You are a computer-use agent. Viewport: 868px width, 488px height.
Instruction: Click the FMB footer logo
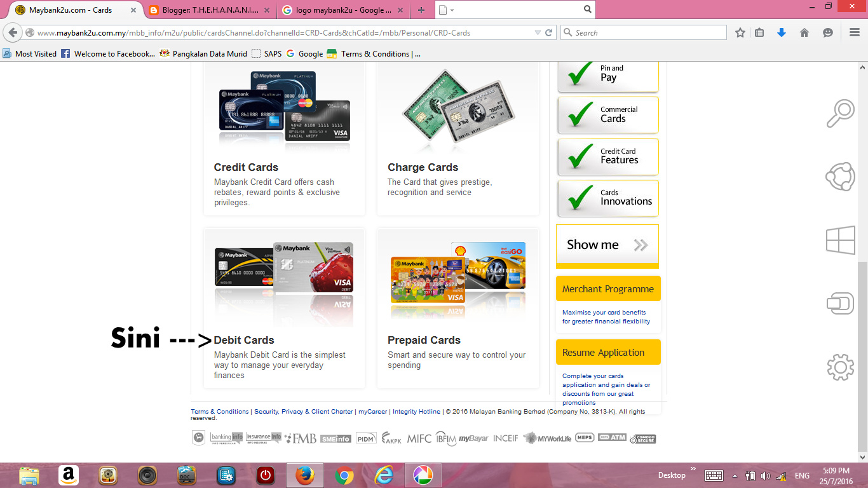[x=301, y=438]
